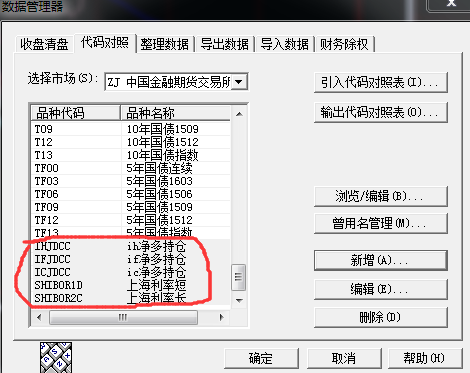Click the horizontal scroll right arrow

click(222, 317)
